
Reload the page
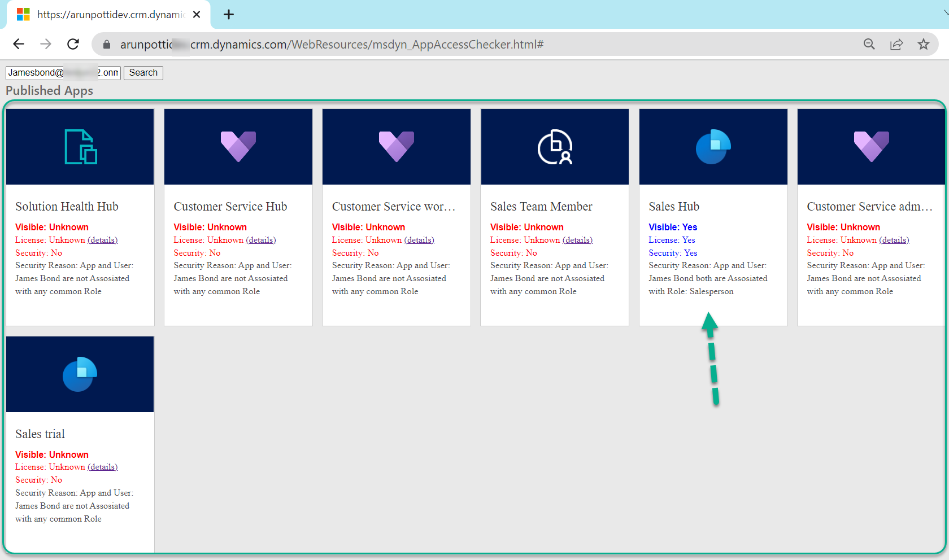pyautogui.click(x=73, y=44)
